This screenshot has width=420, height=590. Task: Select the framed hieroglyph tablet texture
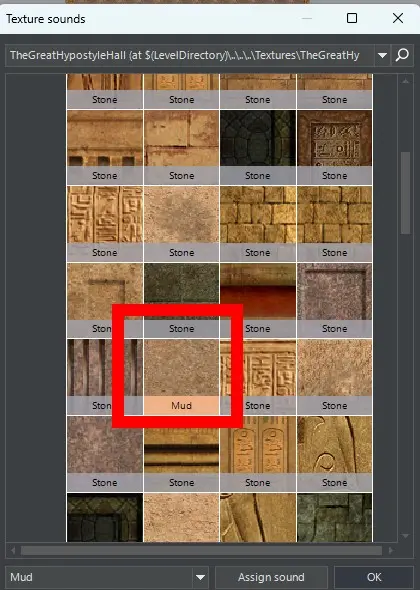tap(334, 147)
